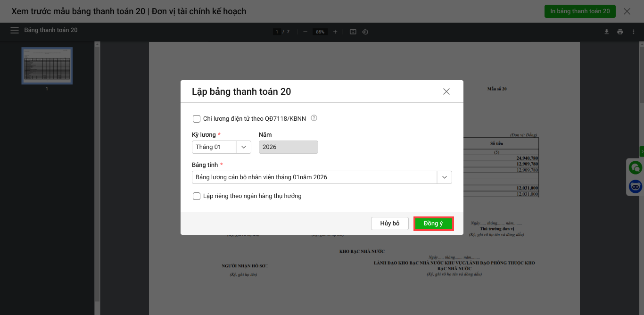644x315 pixels.
Task: Download the PDF preview file
Action: coord(607,32)
